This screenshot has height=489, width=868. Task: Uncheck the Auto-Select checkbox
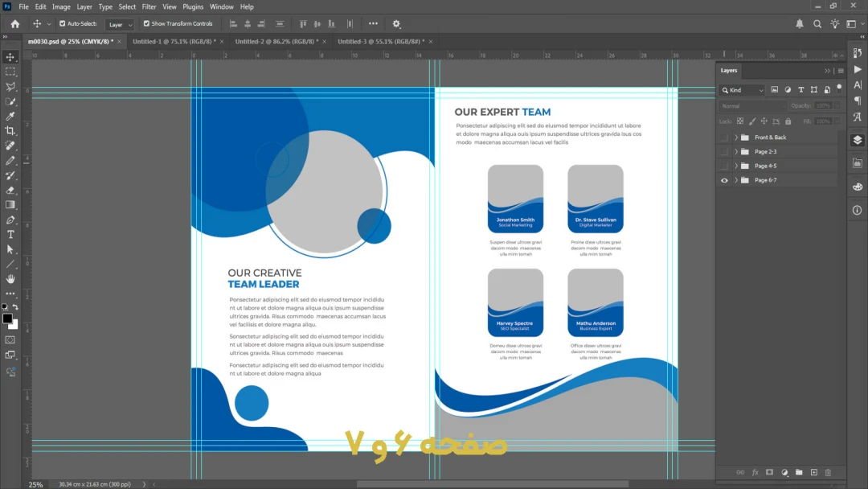click(x=62, y=24)
